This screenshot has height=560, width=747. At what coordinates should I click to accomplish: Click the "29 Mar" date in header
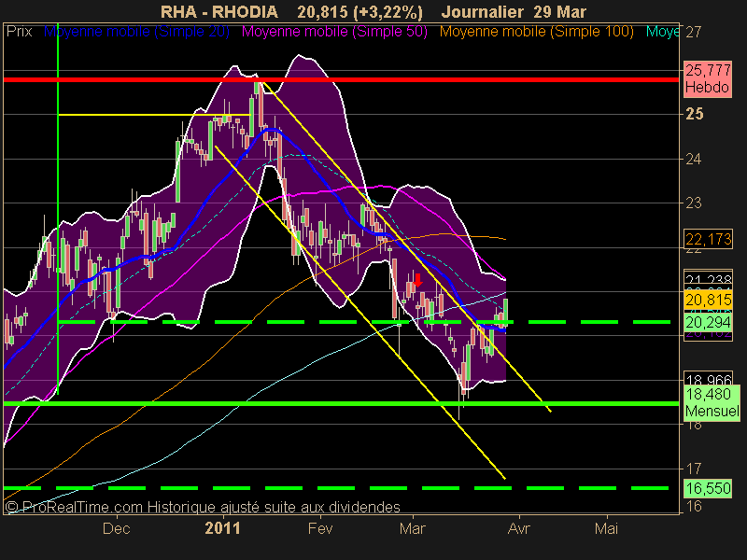coord(559,11)
